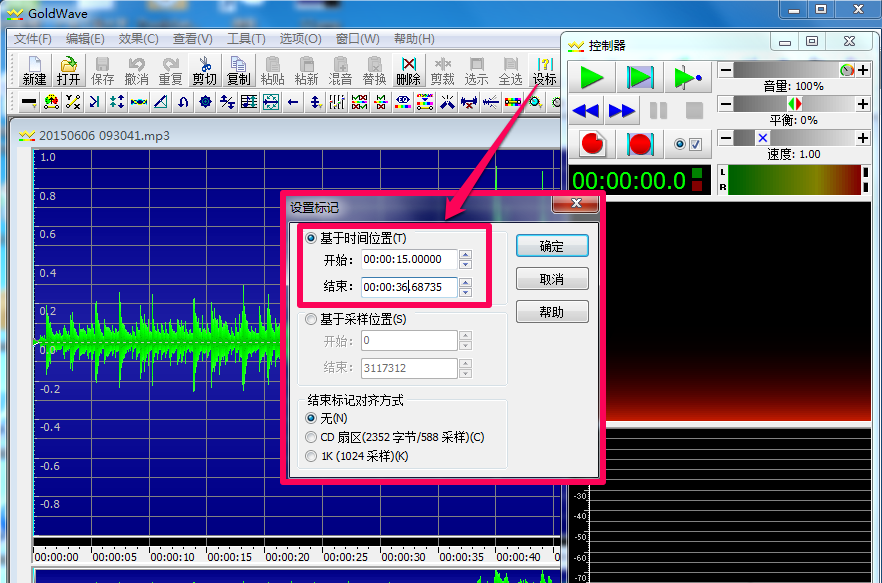The width and height of the screenshot is (882, 583).
Task: Click the 复制 (Copy) toolbar icon
Action: coord(238,71)
